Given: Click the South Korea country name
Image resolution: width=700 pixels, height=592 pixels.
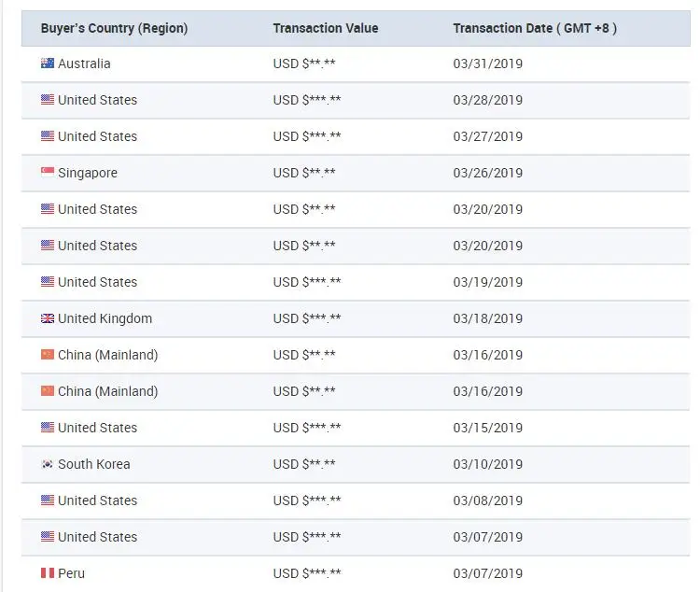Looking at the screenshot, I should coord(94,464).
